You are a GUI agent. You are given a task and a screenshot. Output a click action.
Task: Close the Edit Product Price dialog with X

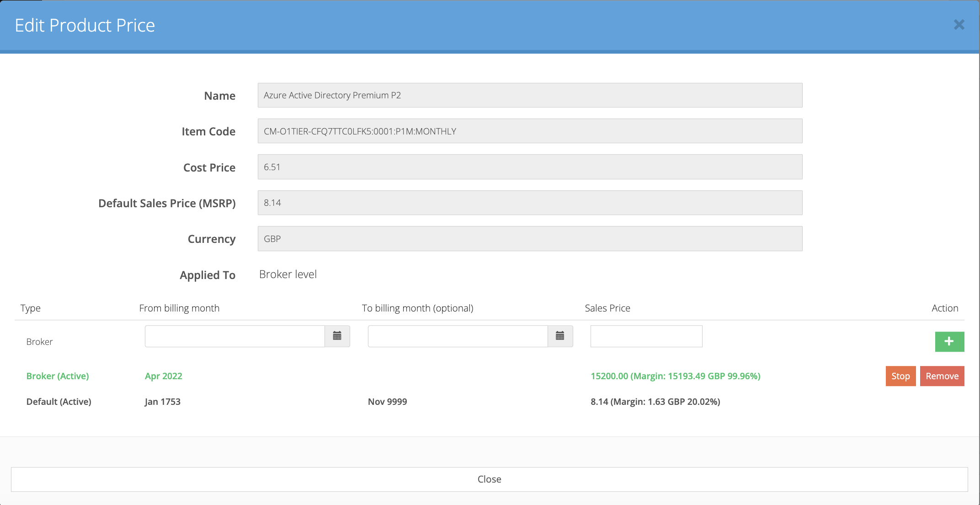tap(959, 25)
